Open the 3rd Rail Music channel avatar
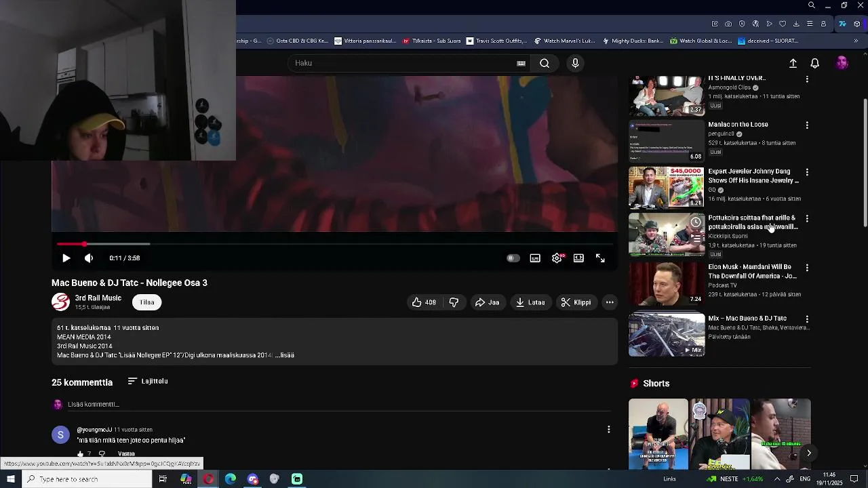Viewport: 868px width, 488px height. 60,302
